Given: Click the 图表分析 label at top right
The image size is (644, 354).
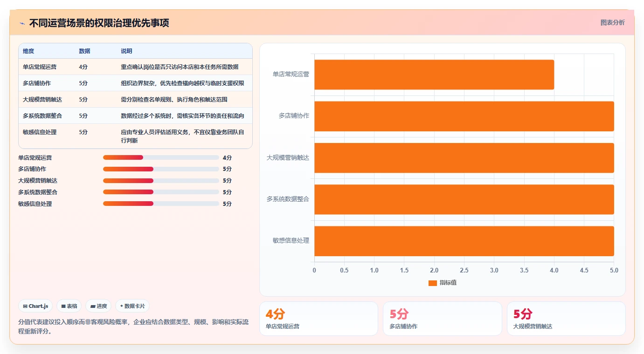Looking at the screenshot, I should pyautogui.click(x=612, y=22).
